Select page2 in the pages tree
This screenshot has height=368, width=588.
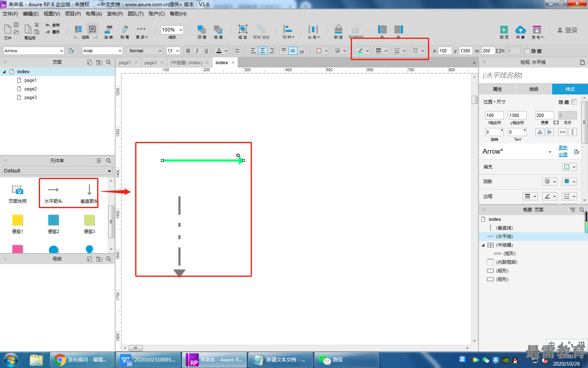[31, 89]
